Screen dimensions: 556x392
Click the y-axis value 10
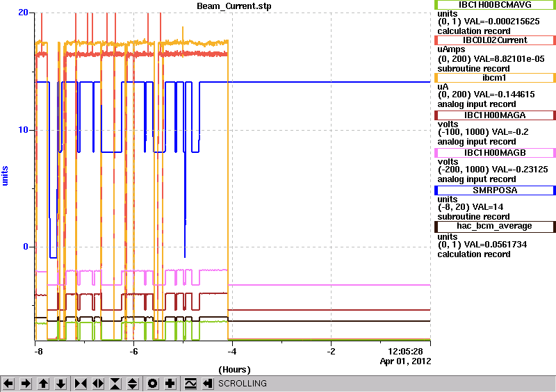coord(23,130)
